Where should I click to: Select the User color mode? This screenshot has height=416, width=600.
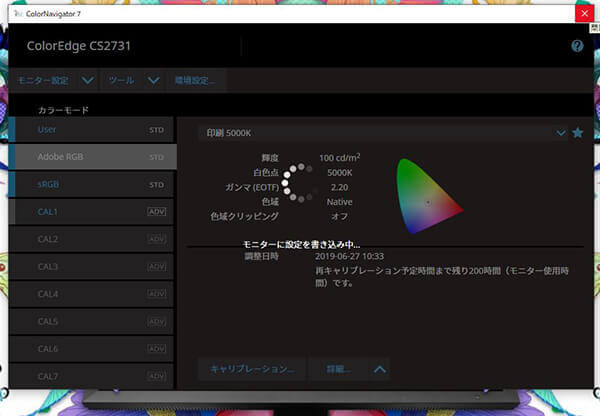point(92,130)
